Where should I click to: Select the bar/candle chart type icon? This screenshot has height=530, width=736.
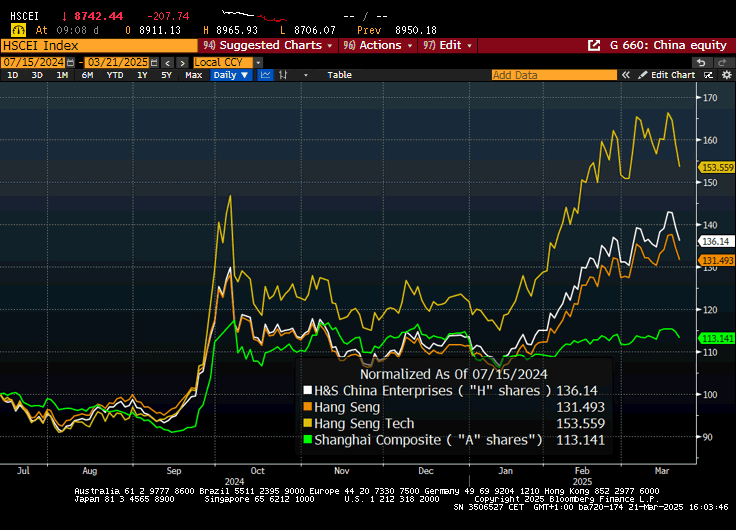click(x=283, y=75)
